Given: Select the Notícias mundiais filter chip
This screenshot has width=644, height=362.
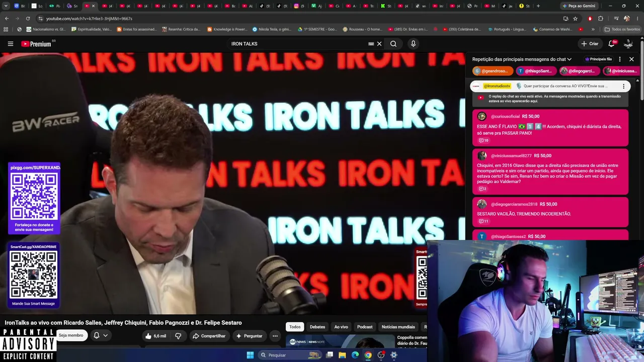Looking at the screenshot, I should (x=398, y=327).
